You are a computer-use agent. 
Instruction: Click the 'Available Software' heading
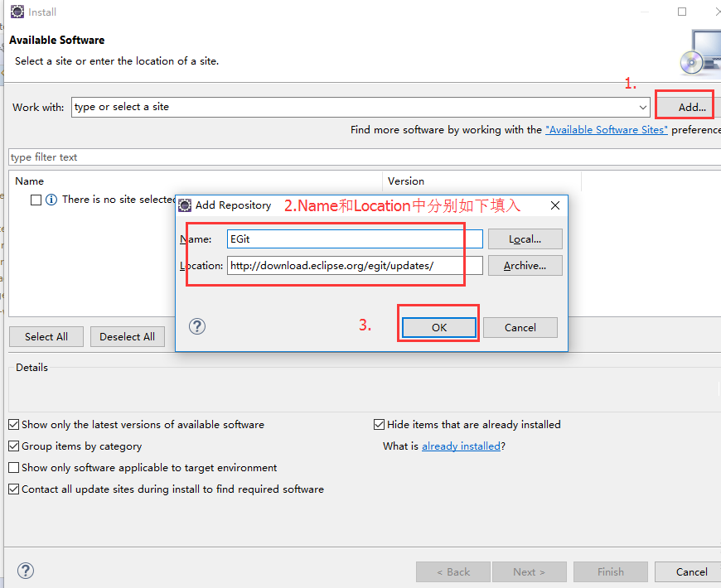57,40
